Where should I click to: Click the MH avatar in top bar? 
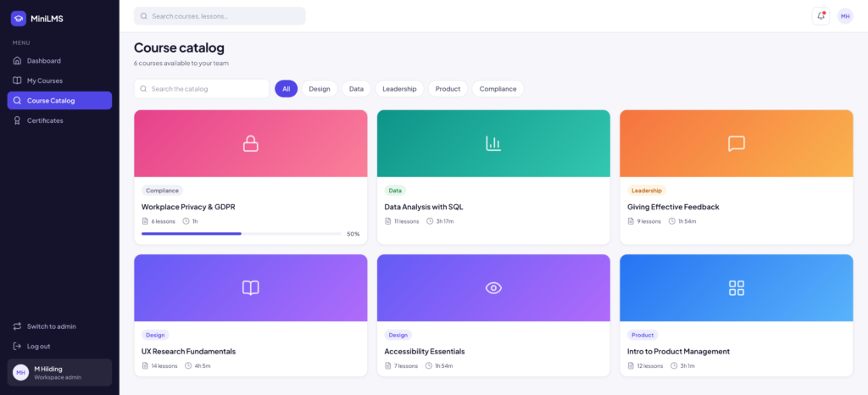coord(845,16)
